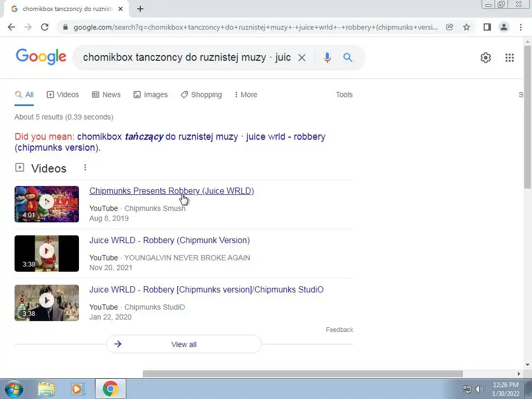Screen dimensions: 532x399
Task: Go back with the browser back arrow
Action: click(11, 27)
